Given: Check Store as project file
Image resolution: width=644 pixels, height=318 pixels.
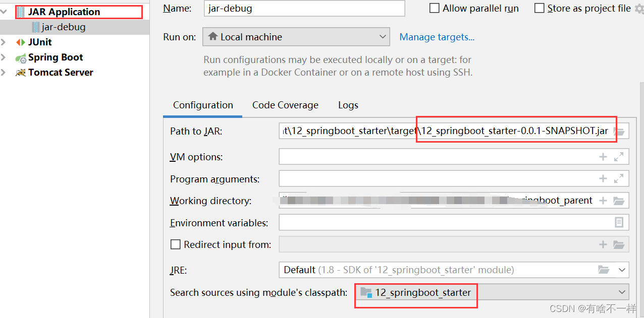Looking at the screenshot, I should [539, 8].
